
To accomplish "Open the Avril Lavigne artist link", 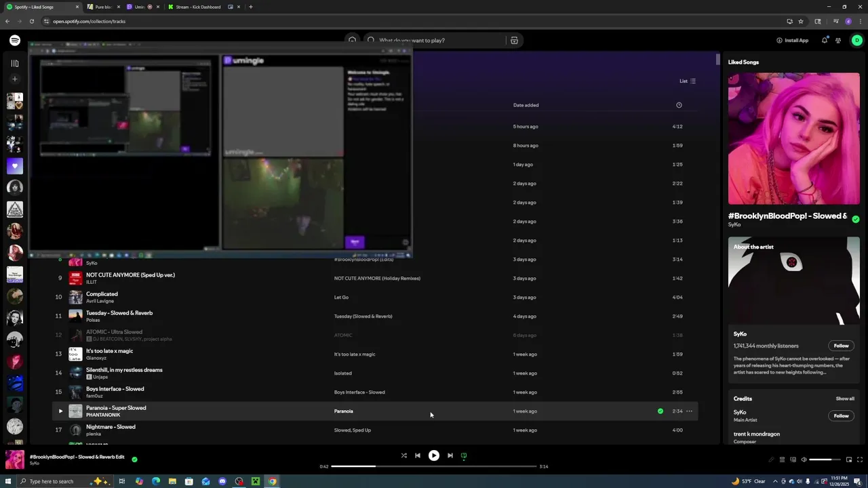I will (x=100, y=301).
